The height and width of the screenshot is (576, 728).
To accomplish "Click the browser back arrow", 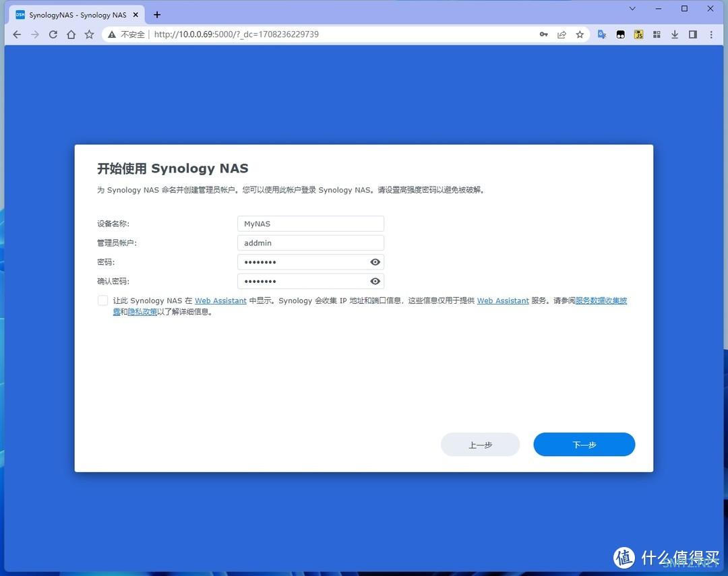I will click(17, 34).
